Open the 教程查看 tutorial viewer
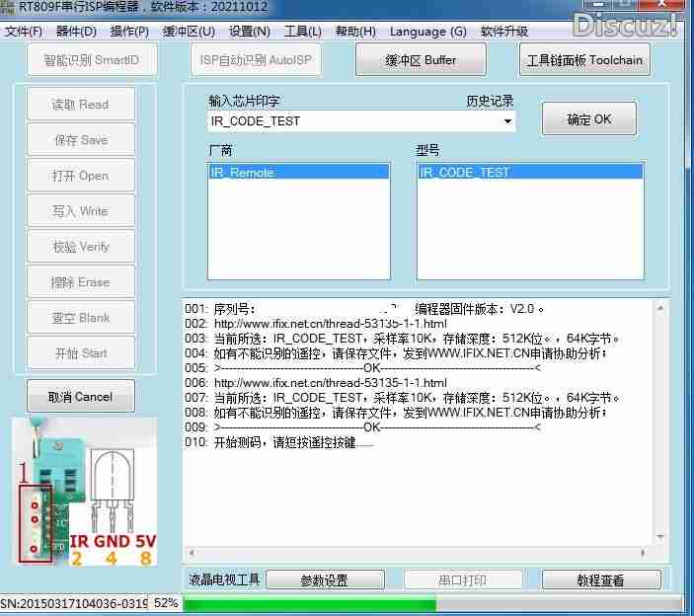 [x=600, y=580]
